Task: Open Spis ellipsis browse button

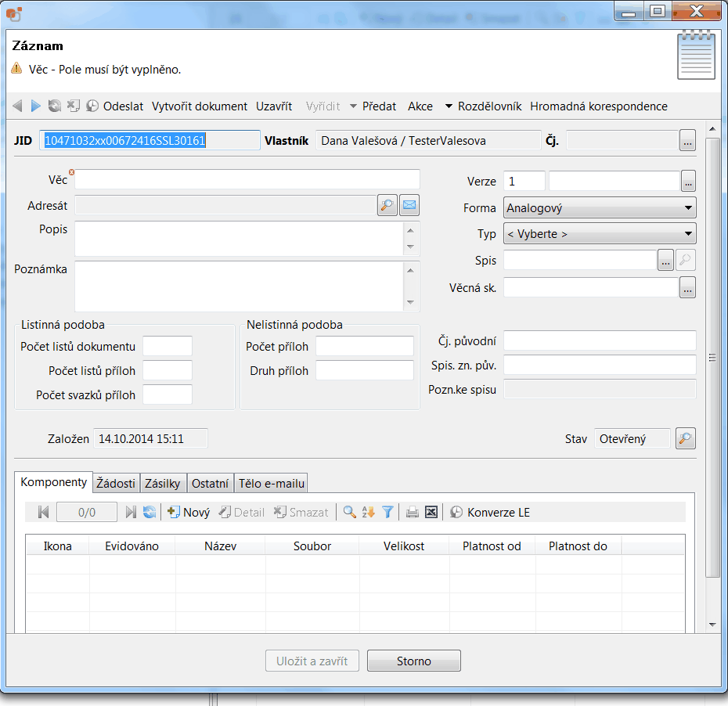Action: [x=665, y=260]
